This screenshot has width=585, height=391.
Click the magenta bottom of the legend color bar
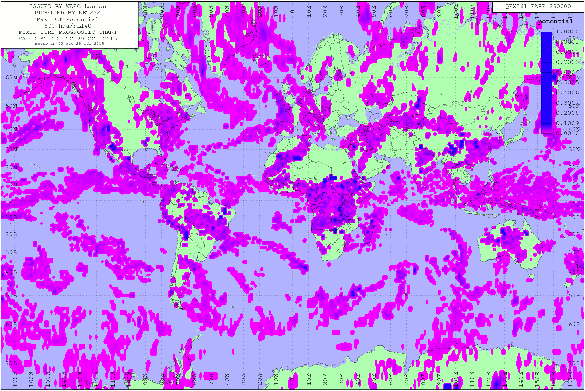pos(547,129)
